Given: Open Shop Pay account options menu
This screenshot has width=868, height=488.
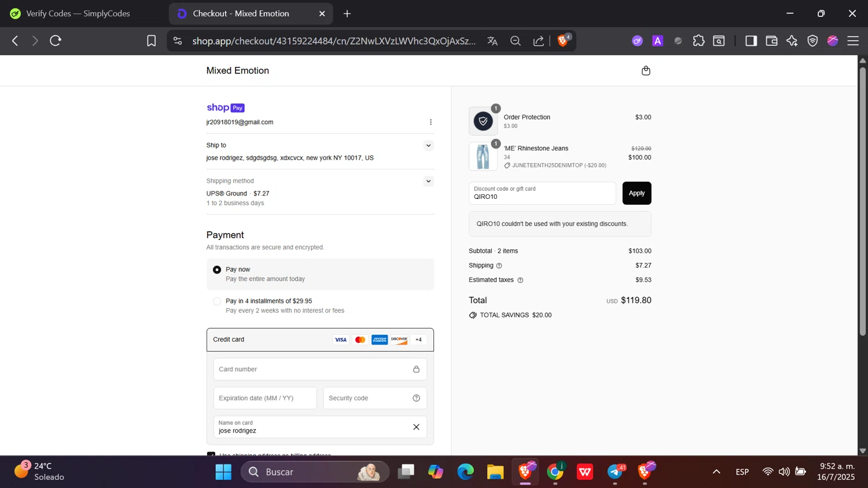Looking at the screenshot, I should [x=431, y=122].
